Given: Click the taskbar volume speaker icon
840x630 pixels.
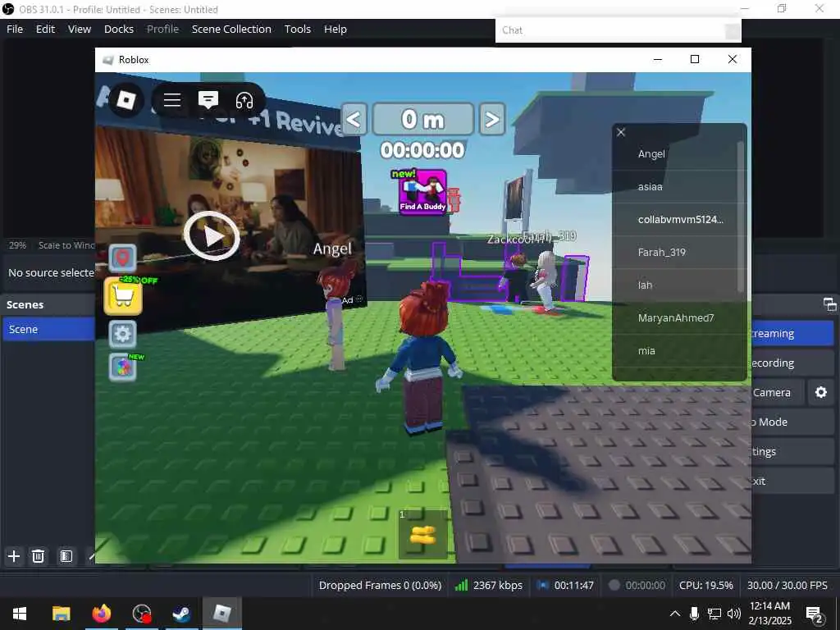Looking at the screenshot, I should [734, 614].
